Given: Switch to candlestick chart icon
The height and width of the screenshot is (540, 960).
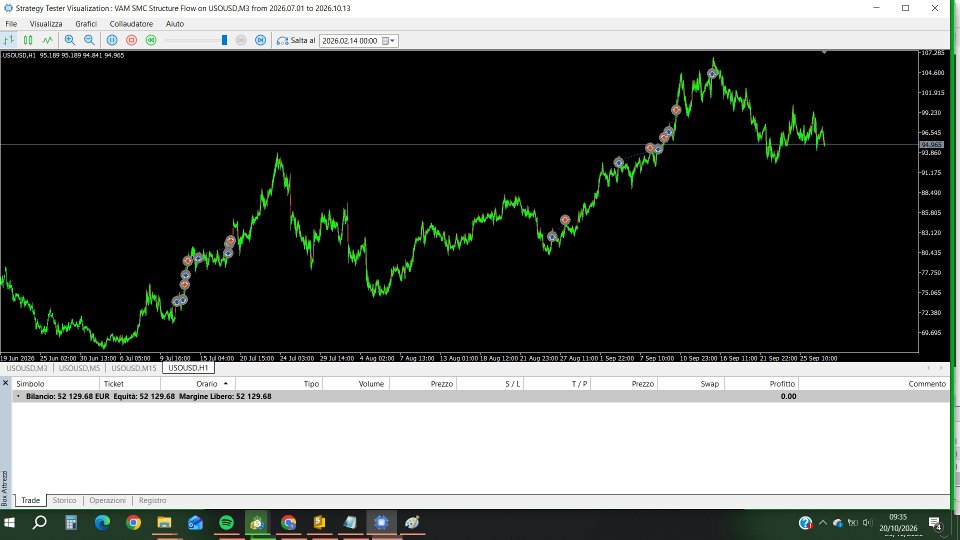Looking at the screenshot, I should point(28,40).
